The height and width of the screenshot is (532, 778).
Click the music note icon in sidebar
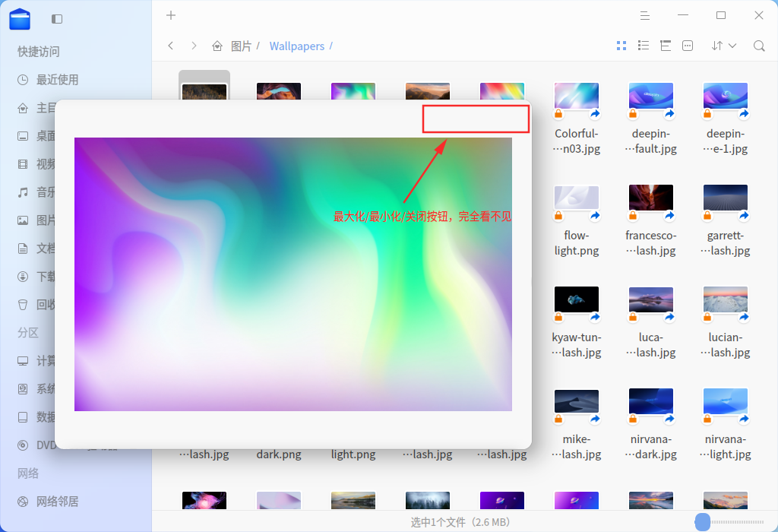(x=23, y=192)
